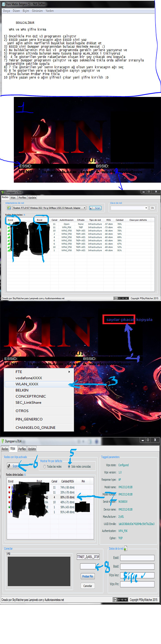Expand the FTE submenu arrow
The height and width of the screenshot is (644, 161).
point(69,372)
